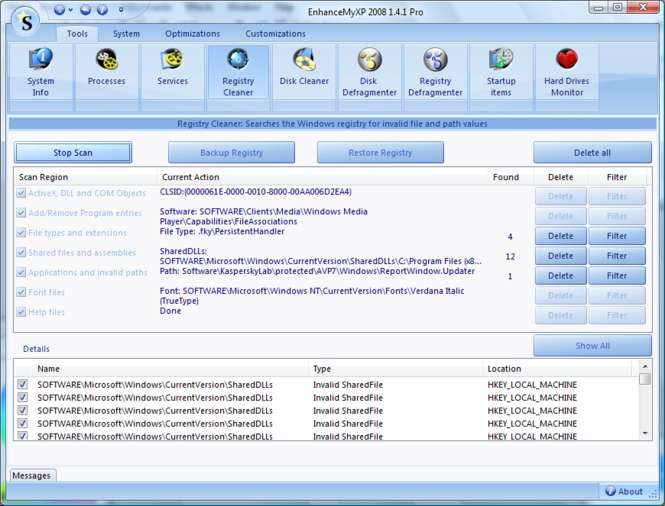The image size is (665, 506).
Task: Open the Messages tab at bottom
Action: [x=31, y=475]
